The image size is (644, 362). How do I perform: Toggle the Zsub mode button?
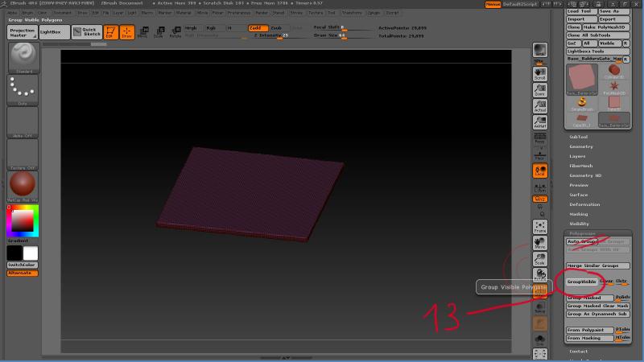(279, 28)
